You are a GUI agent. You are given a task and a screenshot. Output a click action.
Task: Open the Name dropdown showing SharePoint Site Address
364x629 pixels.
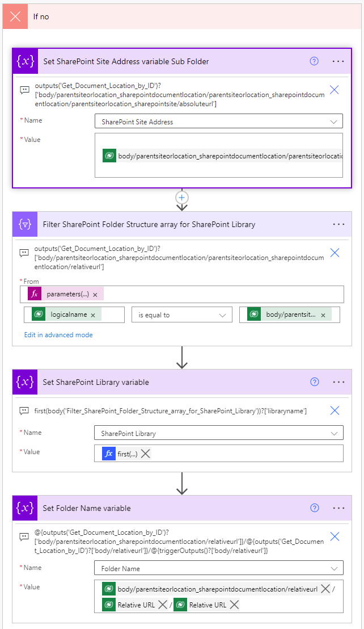219,121
